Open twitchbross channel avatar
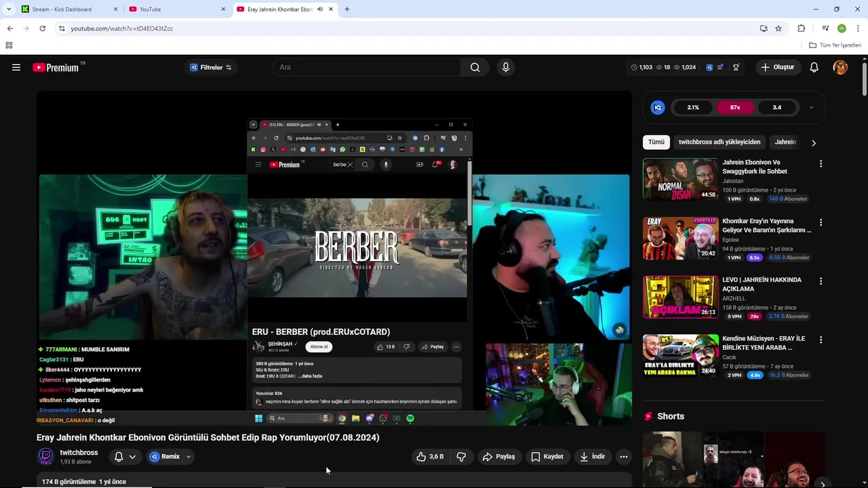 (45, 456)
